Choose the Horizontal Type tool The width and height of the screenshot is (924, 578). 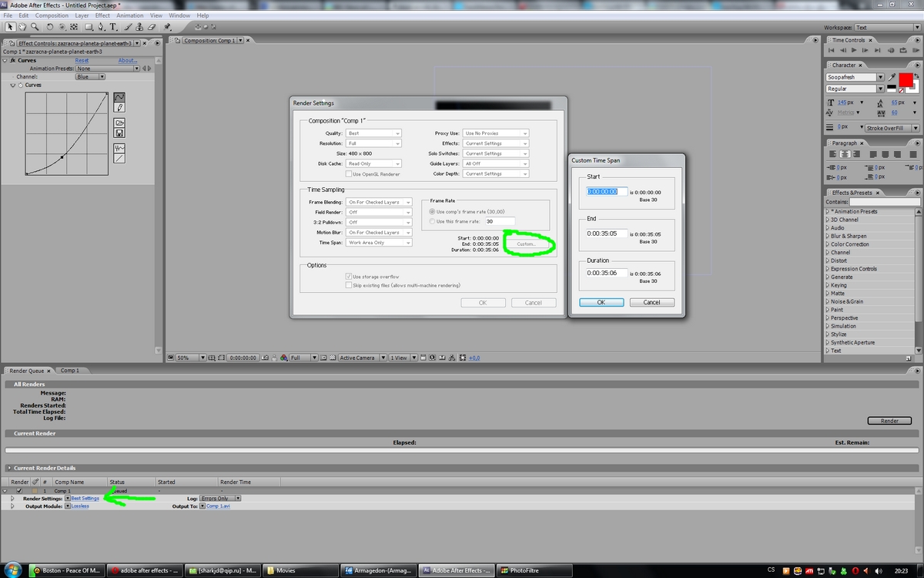pos(113,27)
